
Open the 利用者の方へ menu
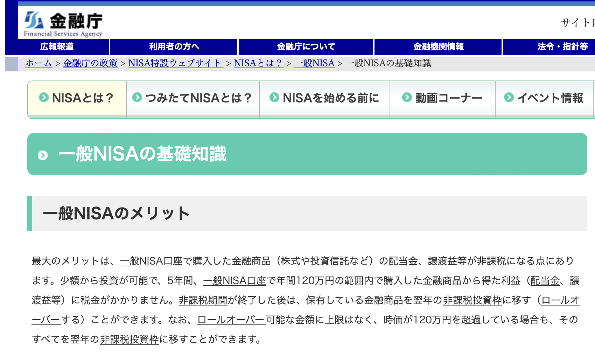[174, 47]
